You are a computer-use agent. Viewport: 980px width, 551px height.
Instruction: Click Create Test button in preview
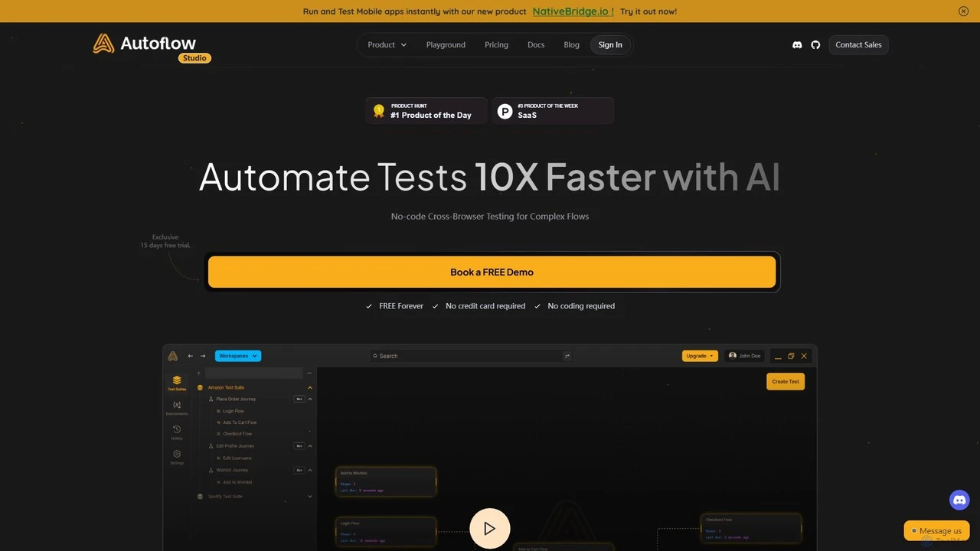pyautogui.click(x=786, y=382)
